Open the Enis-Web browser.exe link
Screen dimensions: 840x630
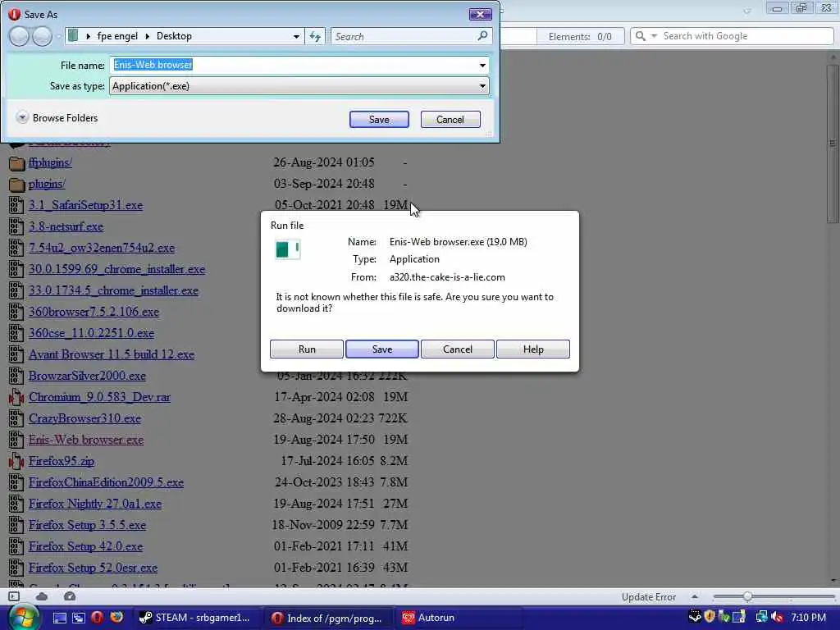[86, 440]
